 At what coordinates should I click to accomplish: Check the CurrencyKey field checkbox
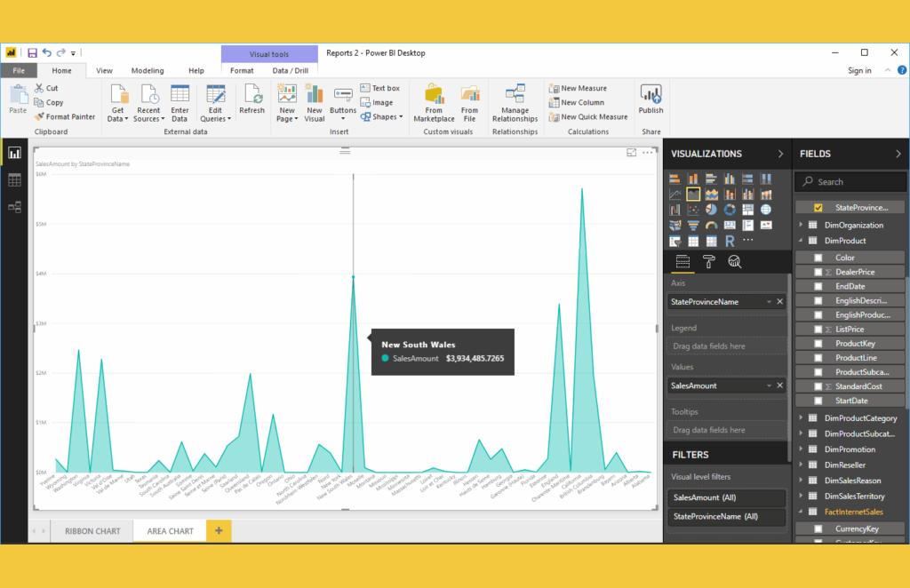818,528
